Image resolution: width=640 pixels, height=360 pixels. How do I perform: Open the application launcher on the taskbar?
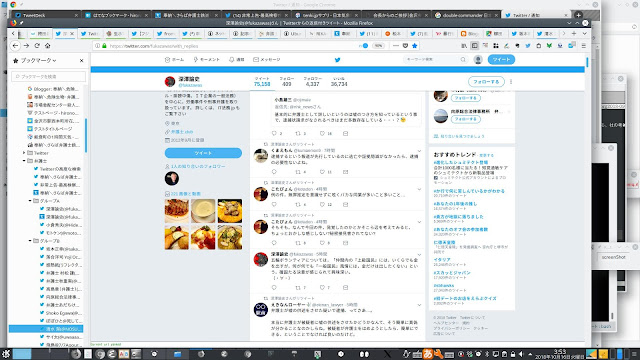pos(6,354)
